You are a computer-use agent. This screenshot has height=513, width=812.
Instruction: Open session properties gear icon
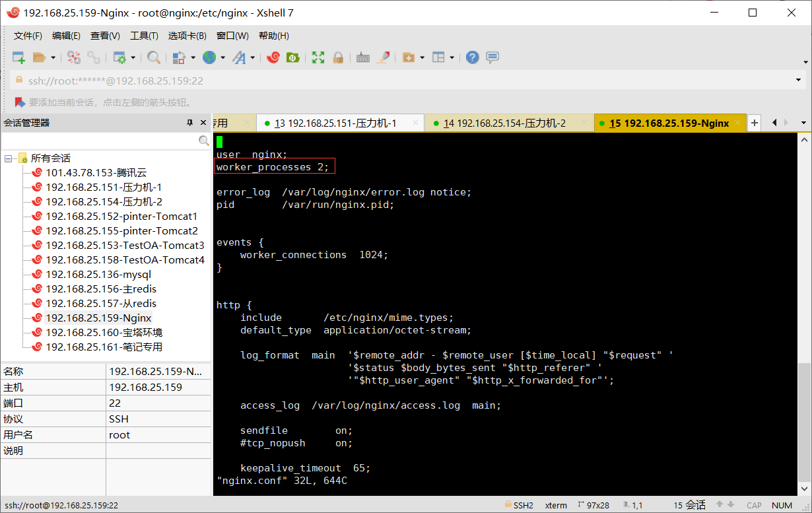(119, 57)
